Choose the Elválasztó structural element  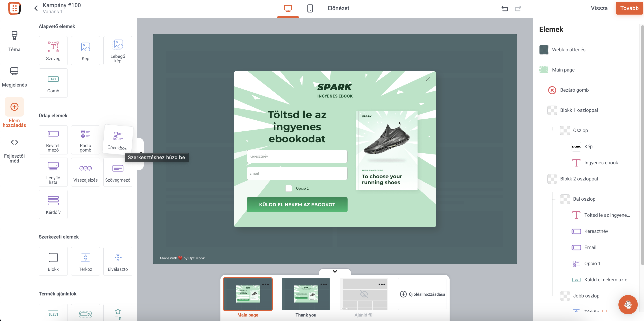[x=117, y=261]
